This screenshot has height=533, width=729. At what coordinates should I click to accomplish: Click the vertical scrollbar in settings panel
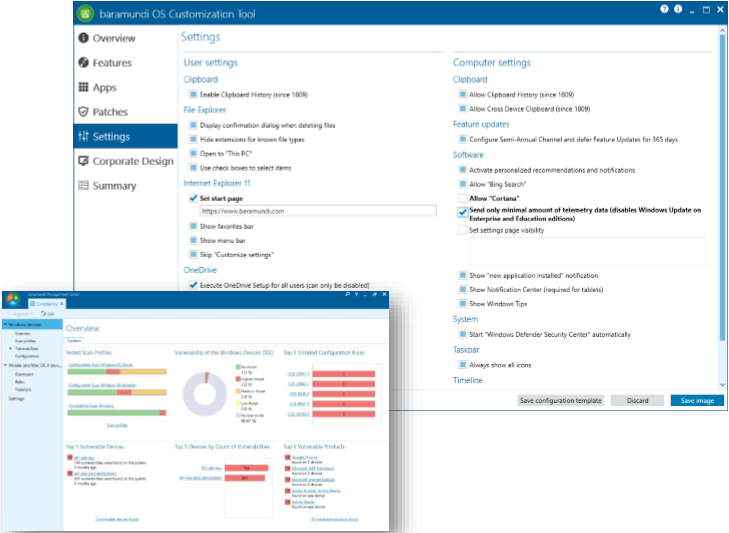[723, 150]
